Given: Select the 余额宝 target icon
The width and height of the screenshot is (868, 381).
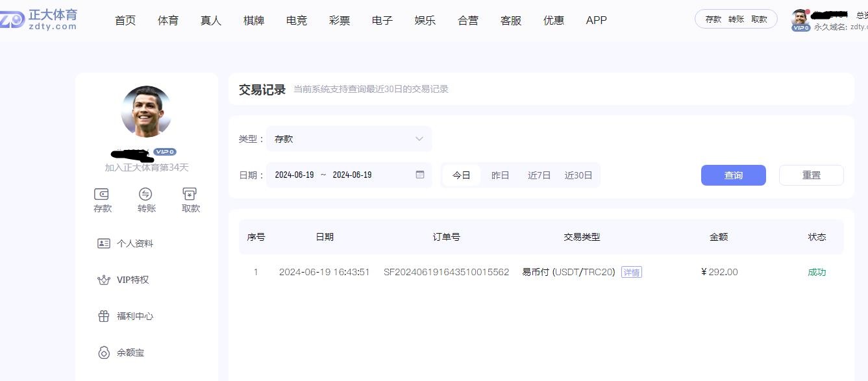Looking at the screenshot, I should pos(104,352).
